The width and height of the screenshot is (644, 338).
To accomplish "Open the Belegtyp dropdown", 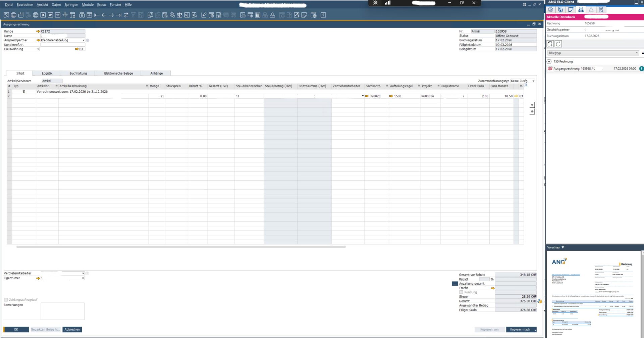I will pyautogui.click(x=593, y=53).
